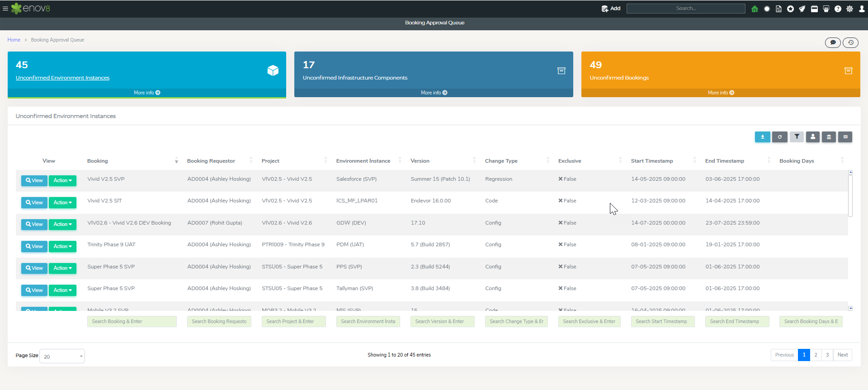Open the Page Size dropdown
Image resolution: width=868 pixels, height=390 pixels.
[x=62, y=356]
